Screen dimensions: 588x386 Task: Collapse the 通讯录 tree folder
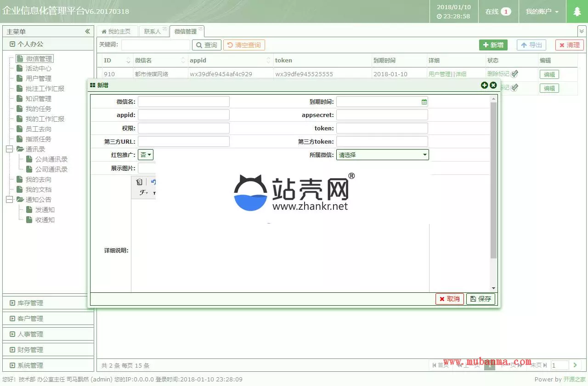click(x=9, y=149)
